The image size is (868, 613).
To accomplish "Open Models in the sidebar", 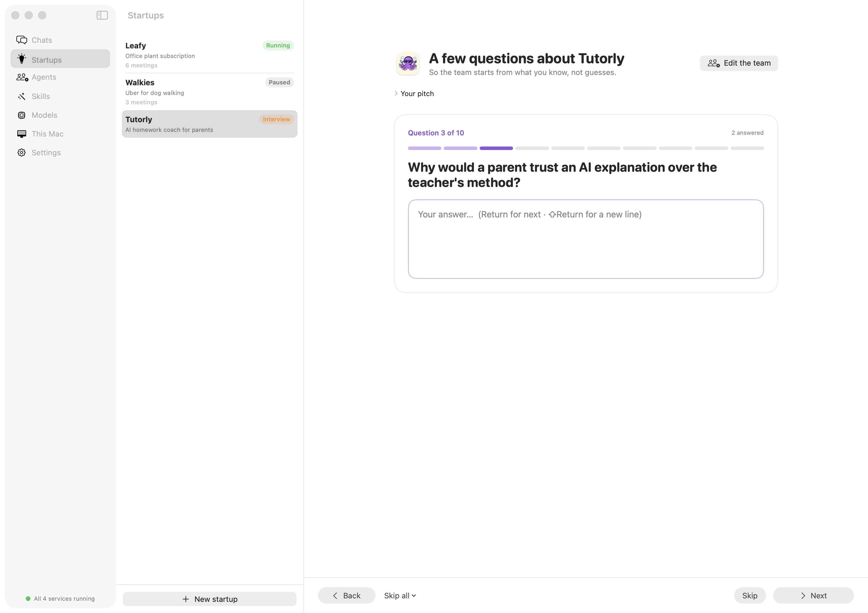I will pos(60,115).
